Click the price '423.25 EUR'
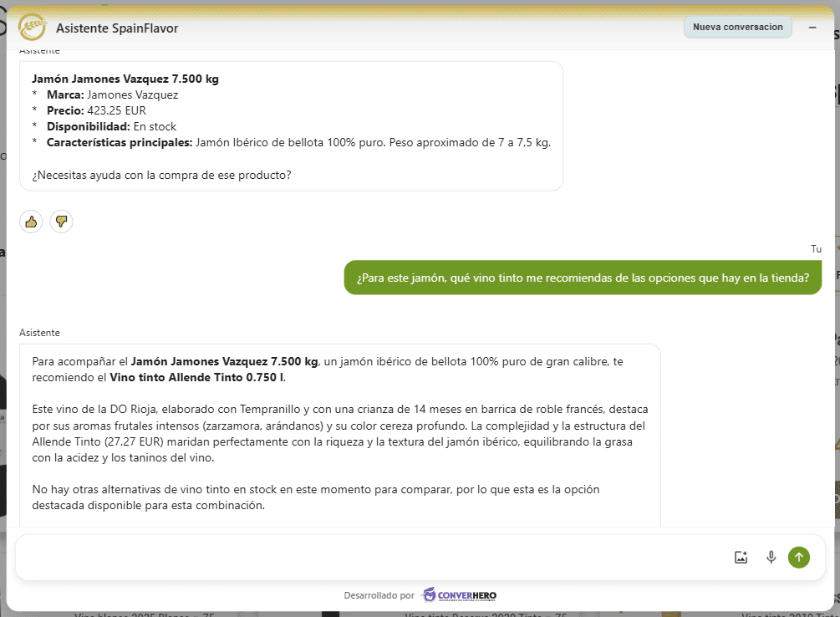The height and width of the screenshot is (617, 840). click(x=117, y=110)
